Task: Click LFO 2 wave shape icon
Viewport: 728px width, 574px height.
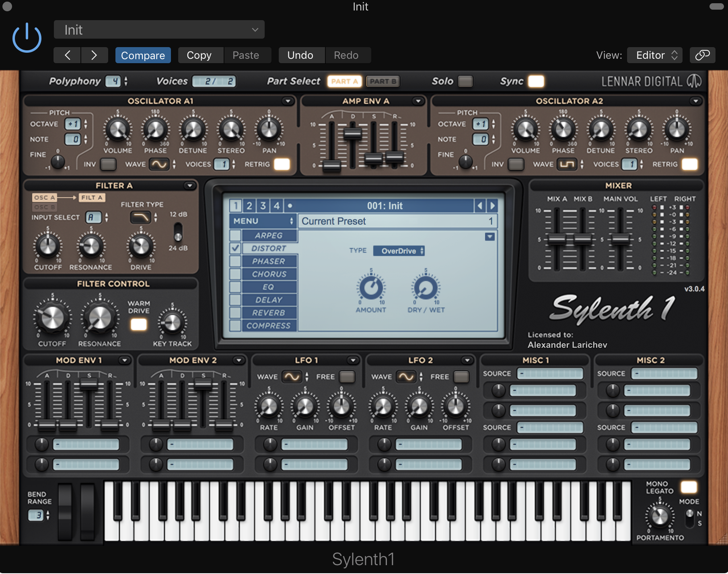Action: pos(406,377)
